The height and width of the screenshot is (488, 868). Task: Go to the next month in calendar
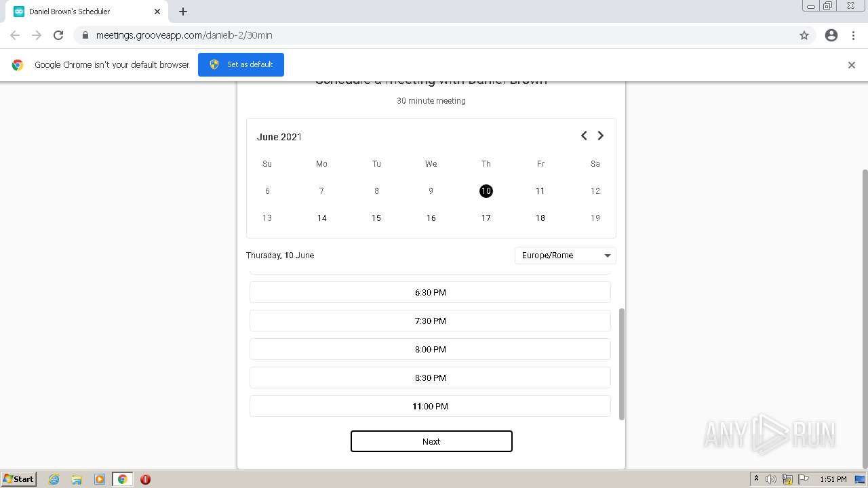tap(600, 136)
